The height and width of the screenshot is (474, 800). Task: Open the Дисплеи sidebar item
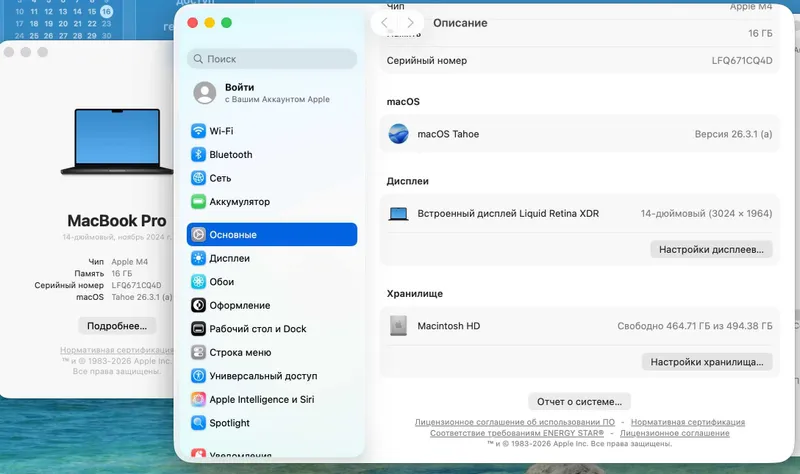(x=272, y=258)
